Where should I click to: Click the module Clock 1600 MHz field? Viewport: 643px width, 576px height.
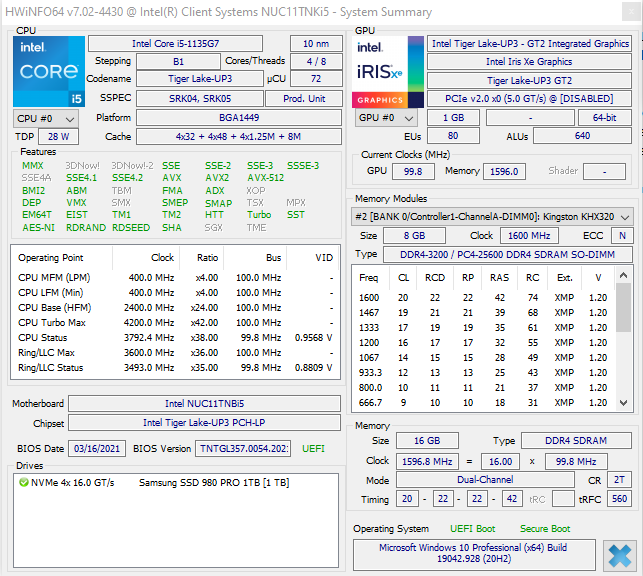click(x=529, y=236)
